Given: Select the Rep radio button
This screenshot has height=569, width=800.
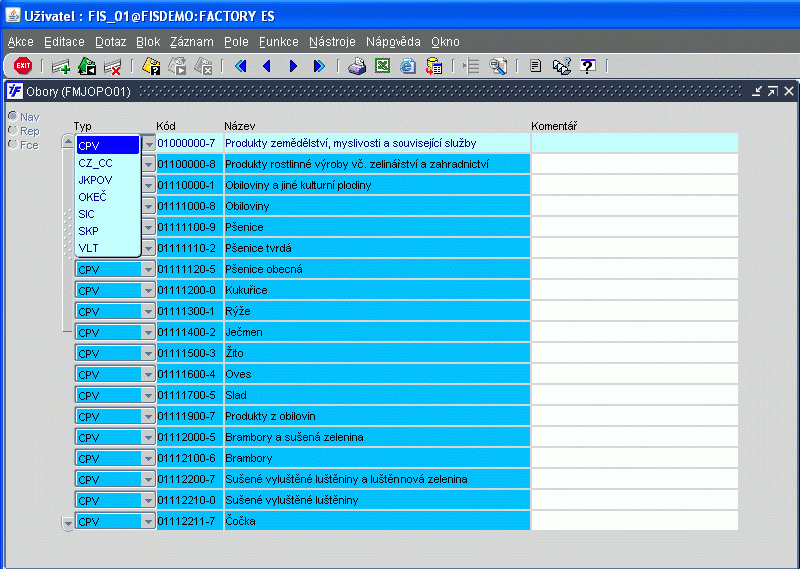Looking at the screenshot, I should click(x=12, y=130).
